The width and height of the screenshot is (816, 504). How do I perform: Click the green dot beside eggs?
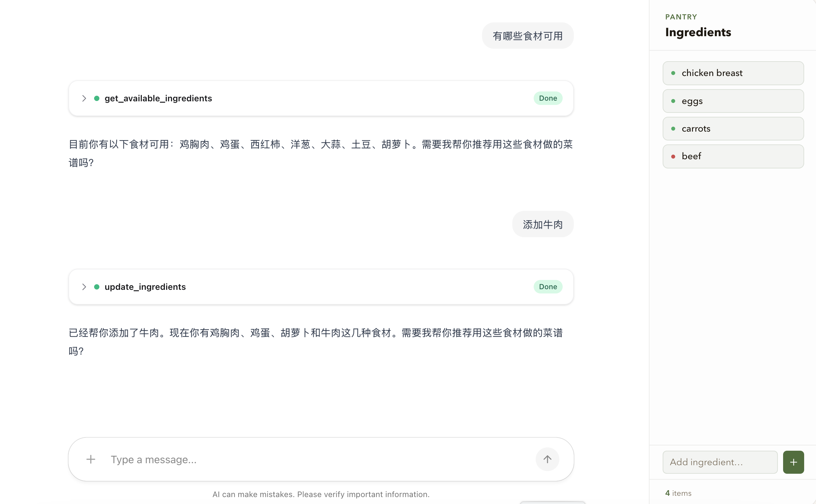tap(673, 101)
